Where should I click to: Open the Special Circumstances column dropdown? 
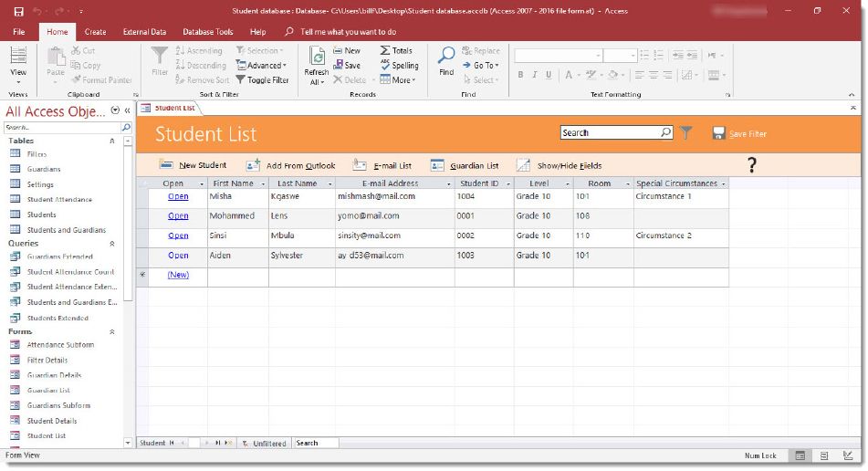tap(724, 184)
